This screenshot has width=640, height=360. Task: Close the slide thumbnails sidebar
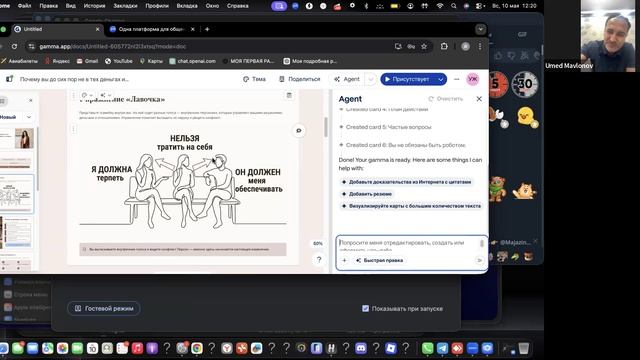coord(31,100)
